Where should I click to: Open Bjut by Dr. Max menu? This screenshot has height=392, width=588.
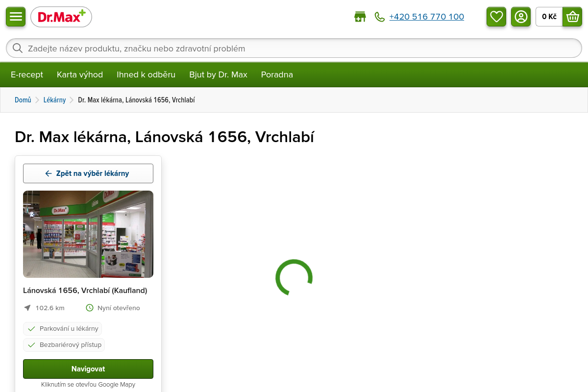[x=218, y=74]
